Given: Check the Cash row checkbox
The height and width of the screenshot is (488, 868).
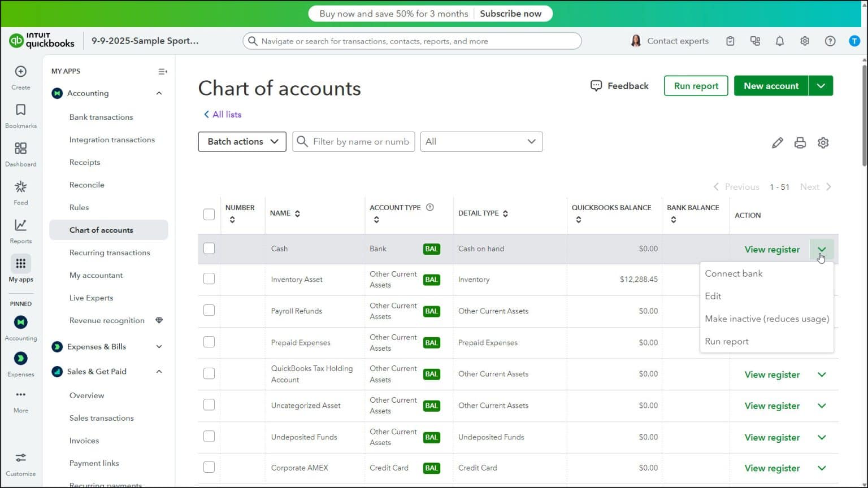Looking at the screenshot, I should point(209,249).
